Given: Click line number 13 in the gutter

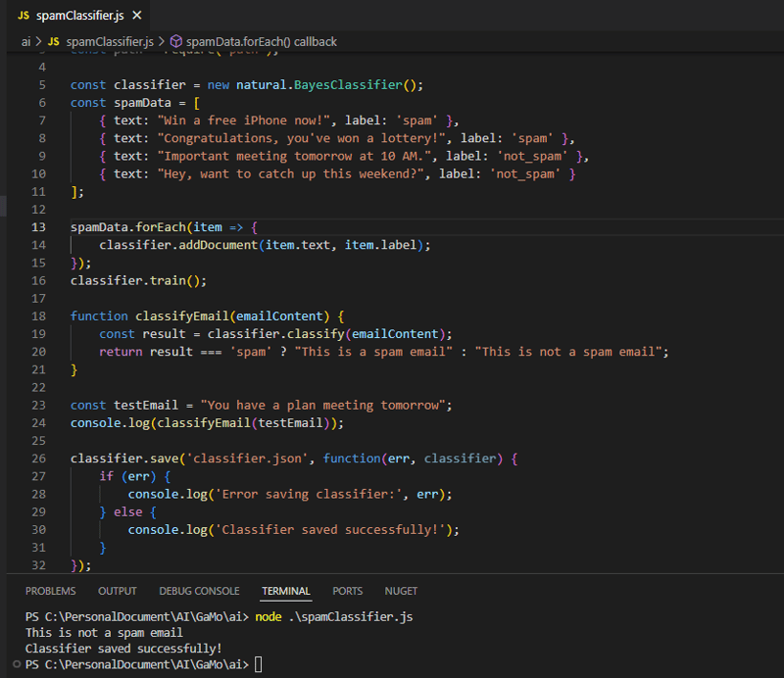Looking at the screenshot, I should tap(39, 227).
